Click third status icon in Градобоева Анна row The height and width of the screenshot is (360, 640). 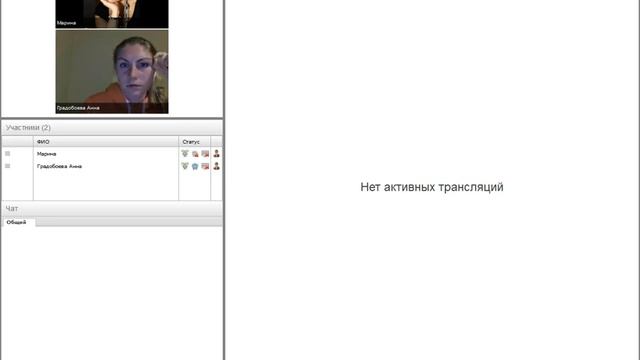205,166
